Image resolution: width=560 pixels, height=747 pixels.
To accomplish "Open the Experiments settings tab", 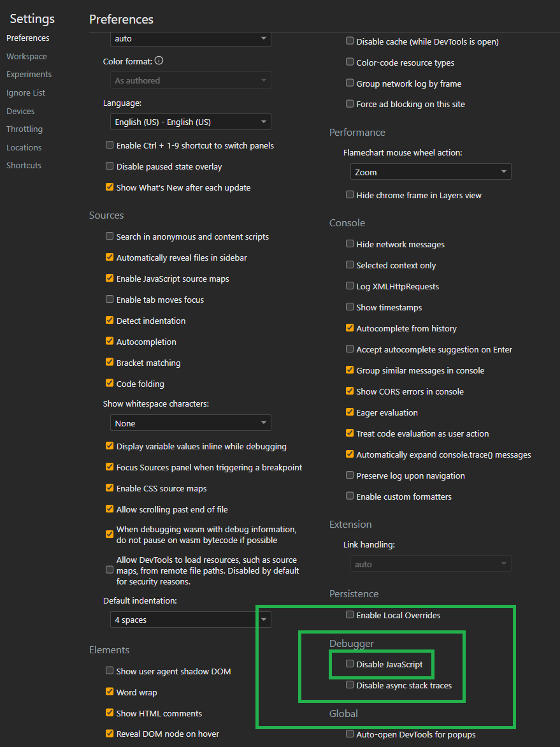I will point(29,75).
